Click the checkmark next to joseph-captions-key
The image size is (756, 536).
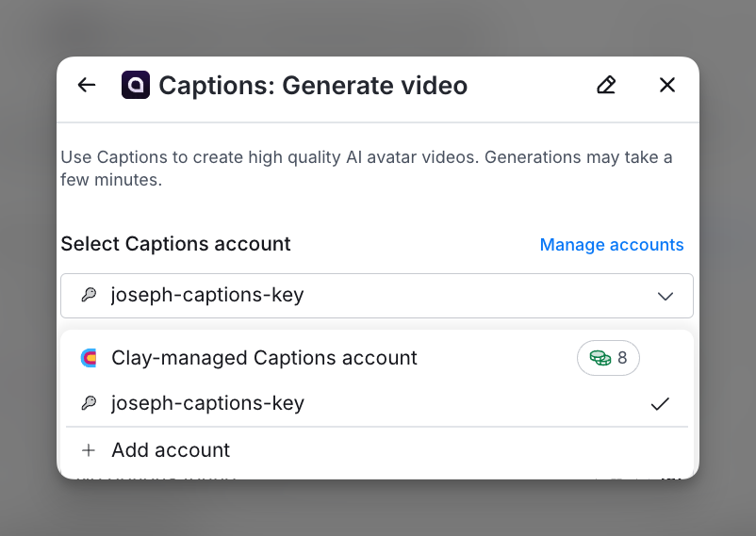pyautogui.click(x=660, y=403)
